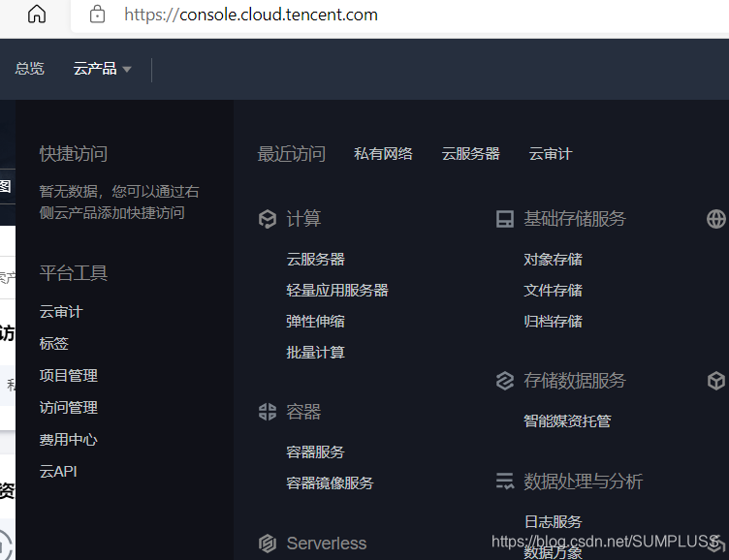Click the 容器 category heading
This screenshot has width=729, height=560.
[x=303, y=412]
